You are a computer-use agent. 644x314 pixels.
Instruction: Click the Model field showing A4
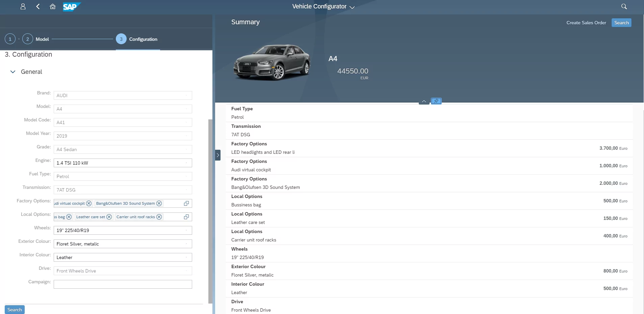click(x=123, y=109)
